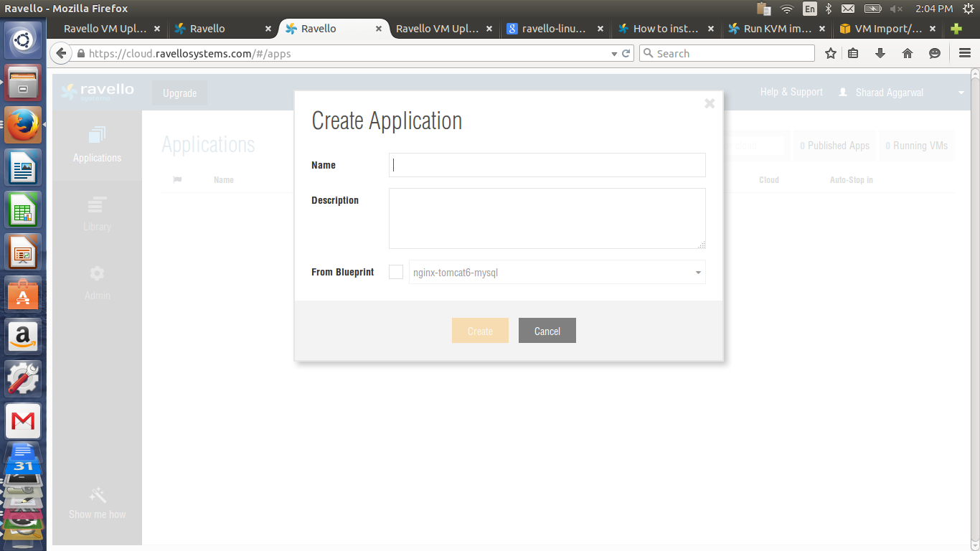Launch LibreOffice Impress
The width and height of the screenshot is (980, 551).
[x=23, y=252]
